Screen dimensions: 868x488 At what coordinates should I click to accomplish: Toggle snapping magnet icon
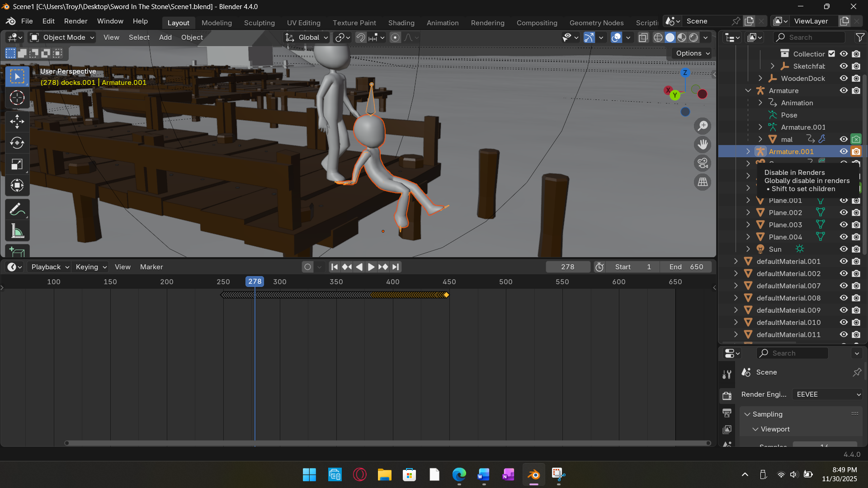pos(360,38)
